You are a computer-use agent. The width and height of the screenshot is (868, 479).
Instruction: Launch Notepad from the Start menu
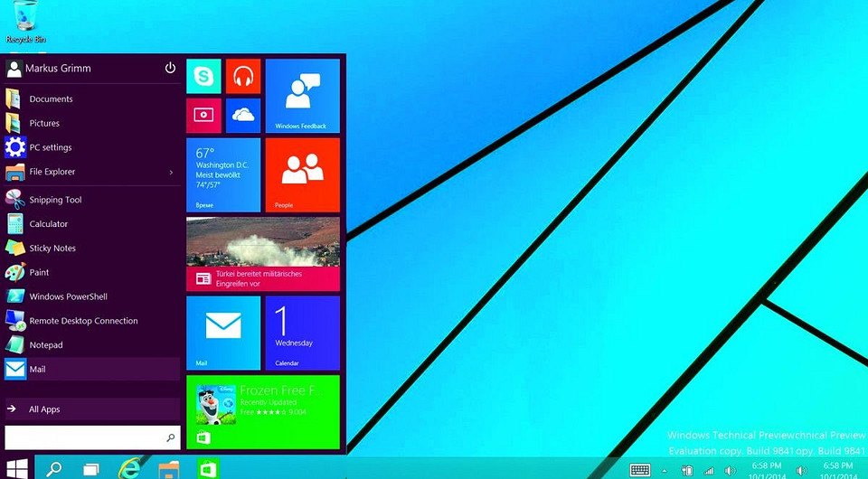click(92, 345)
